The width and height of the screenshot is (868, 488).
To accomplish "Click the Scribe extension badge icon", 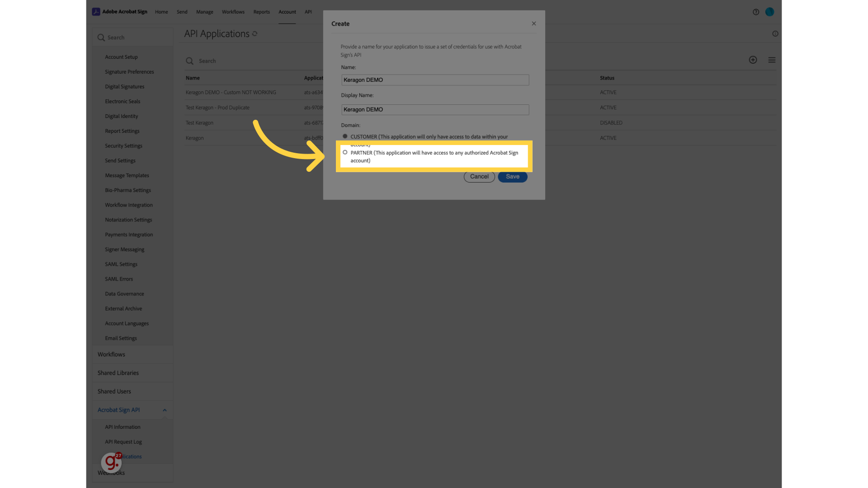I will pyautogui.click(x=111, y=462).
